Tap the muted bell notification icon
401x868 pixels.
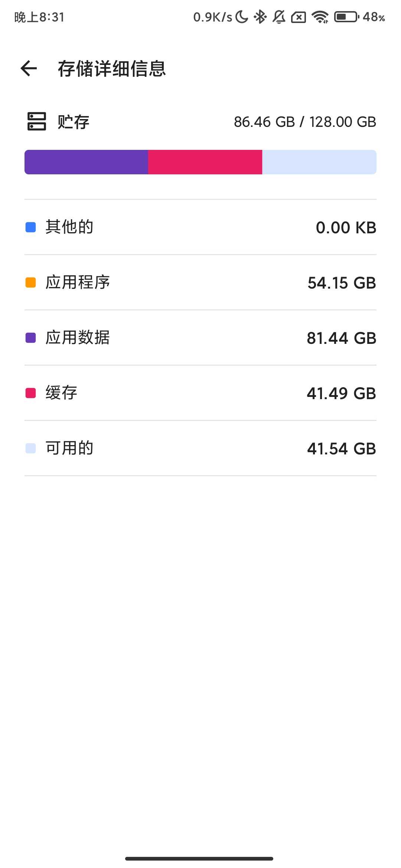pyautogui.click(x=279, y=17)
